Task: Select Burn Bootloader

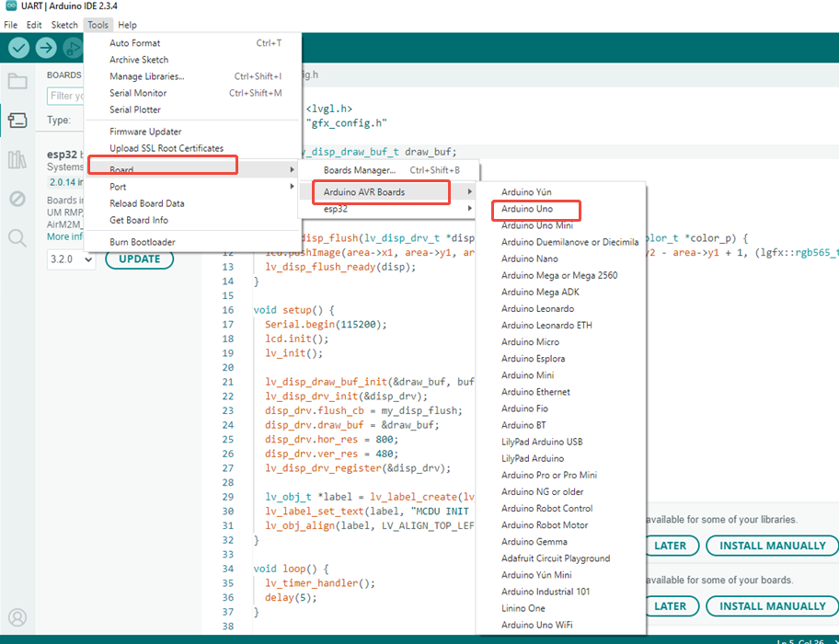Action: pyautogui.click(x=192, y=242)
